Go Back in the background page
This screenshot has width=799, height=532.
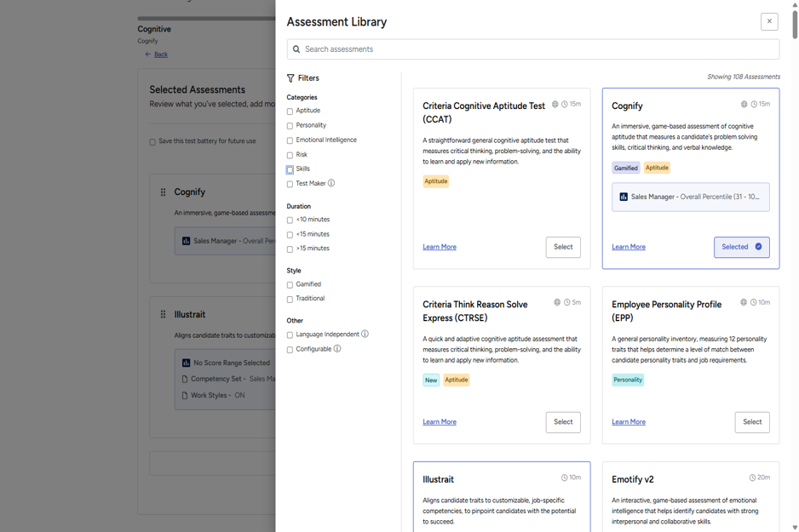[x=160, y=54]
